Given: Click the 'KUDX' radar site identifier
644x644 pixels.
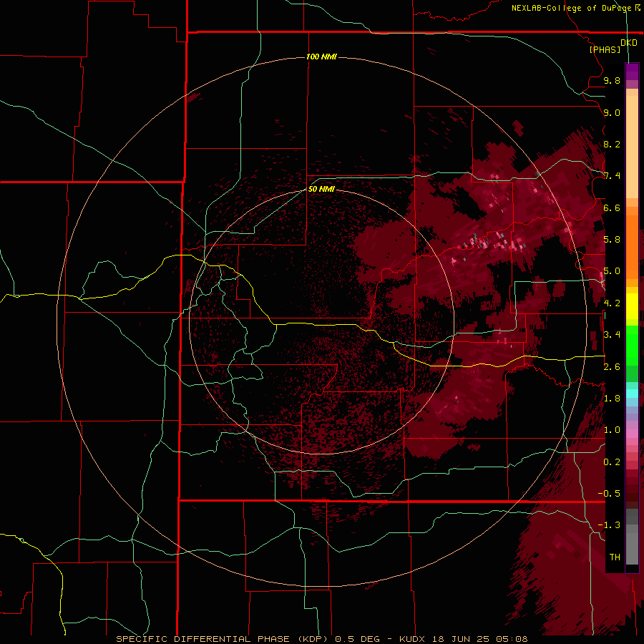Looking at the screenshot, I should point(413,639).
